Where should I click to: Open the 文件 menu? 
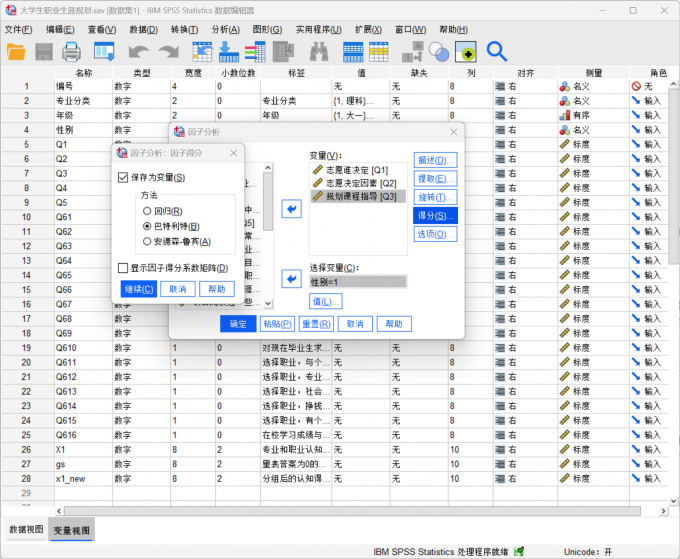[18, 29]
